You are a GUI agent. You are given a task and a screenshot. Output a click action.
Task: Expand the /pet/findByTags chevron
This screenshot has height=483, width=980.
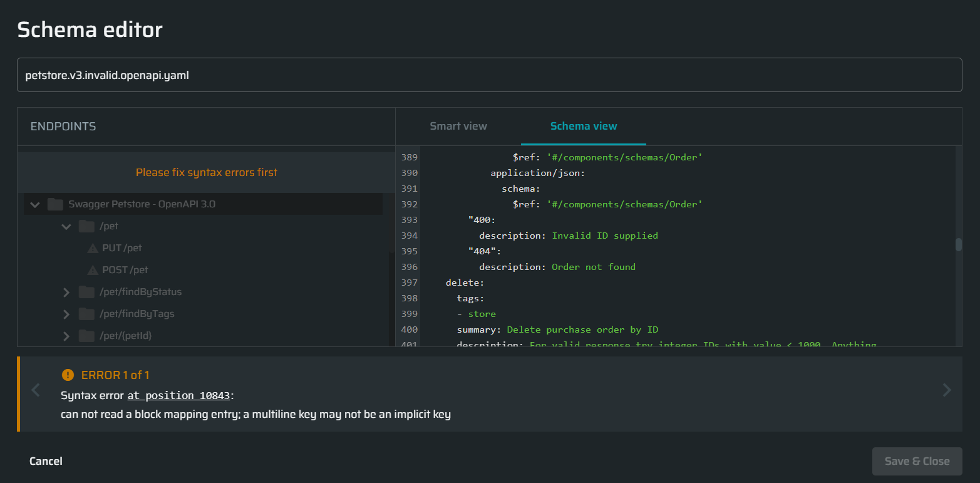coord(66,314)
